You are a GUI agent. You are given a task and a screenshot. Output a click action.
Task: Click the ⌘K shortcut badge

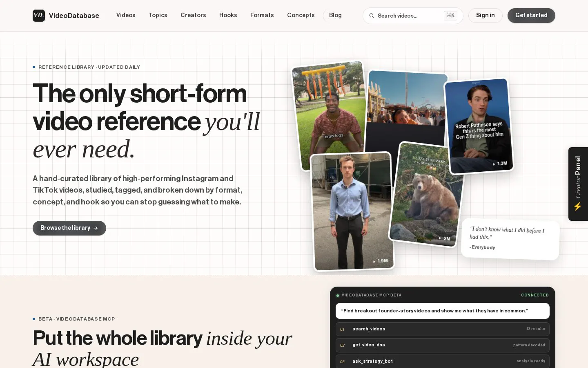click(x=450, y=16)
